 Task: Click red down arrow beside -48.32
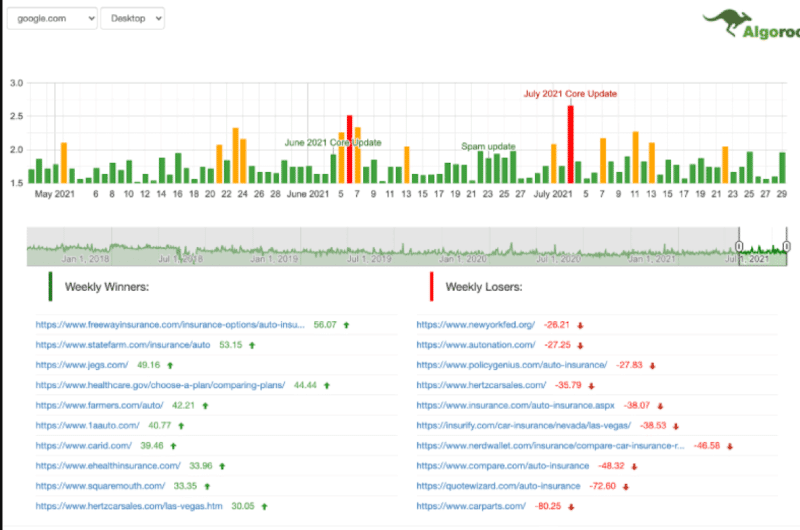coord(634,466)
